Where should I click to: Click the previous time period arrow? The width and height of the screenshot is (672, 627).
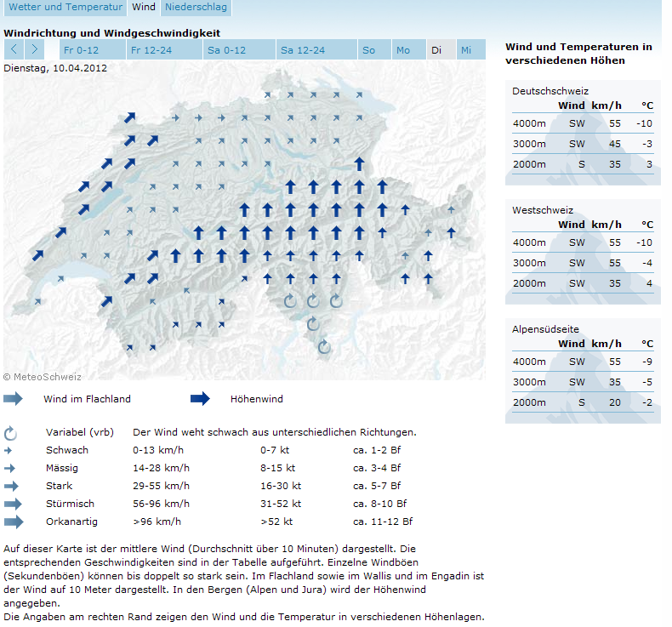14,49
